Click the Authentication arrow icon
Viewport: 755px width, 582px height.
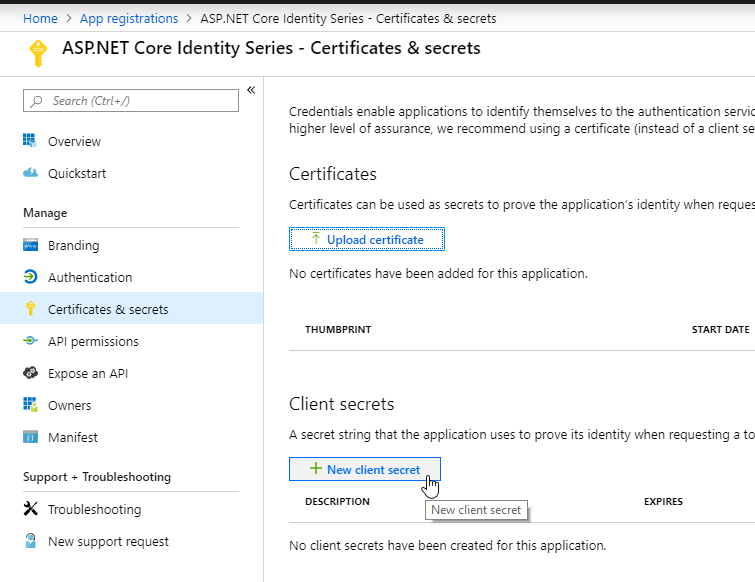[30, 277]
